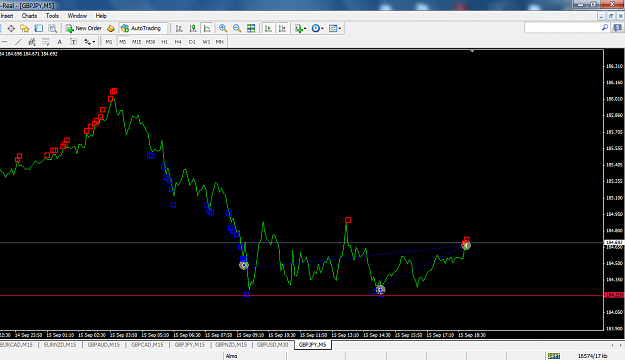Open the Templates dropdown
The height and width of the screenshot is (360, 625).
click(334, 28)
